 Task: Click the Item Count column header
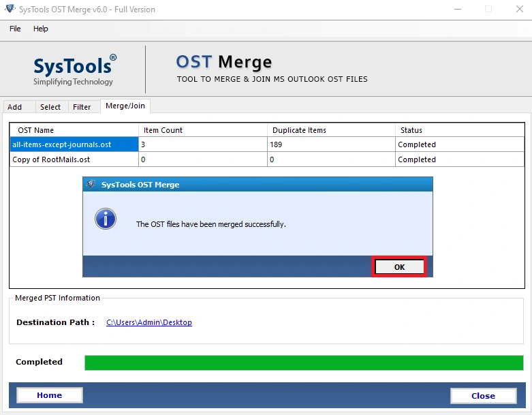[x=203, y=130]
